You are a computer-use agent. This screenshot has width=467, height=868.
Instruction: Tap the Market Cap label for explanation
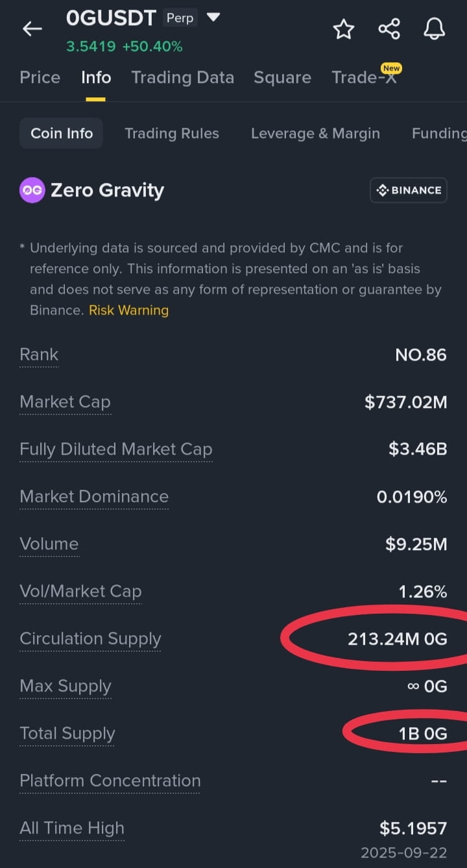click(x=65, y=402)
